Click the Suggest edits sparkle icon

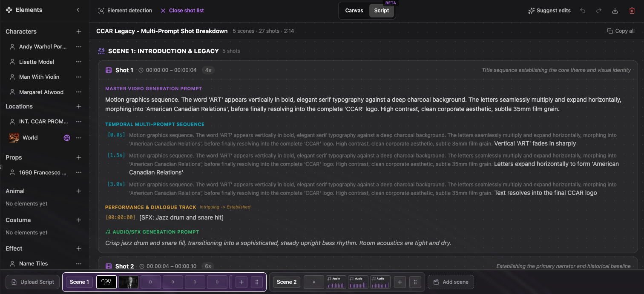(532, 10)
